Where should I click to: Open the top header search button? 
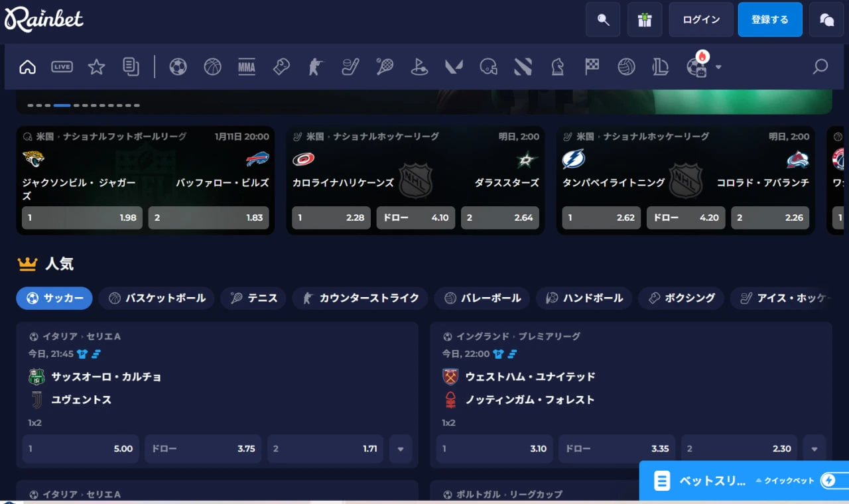tap(603, 19)
